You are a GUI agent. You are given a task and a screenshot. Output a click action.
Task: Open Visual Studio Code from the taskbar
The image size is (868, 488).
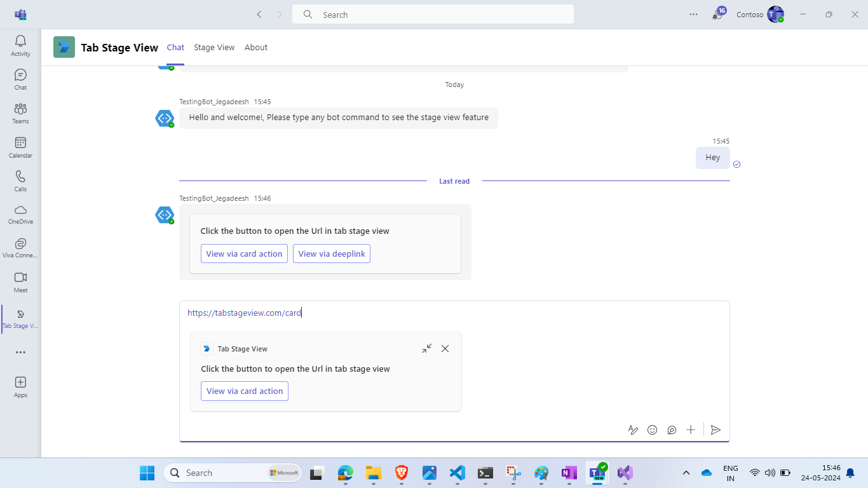click(457, 473)
